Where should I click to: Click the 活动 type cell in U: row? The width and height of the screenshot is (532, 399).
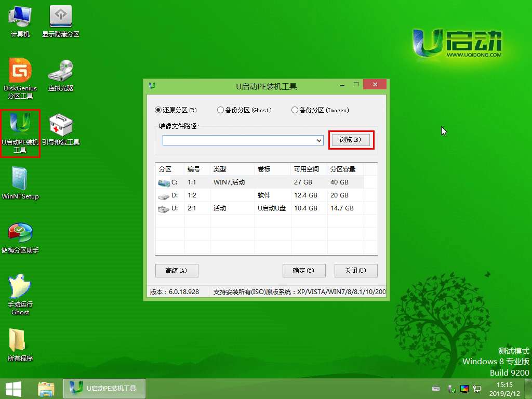pos(220,208)
